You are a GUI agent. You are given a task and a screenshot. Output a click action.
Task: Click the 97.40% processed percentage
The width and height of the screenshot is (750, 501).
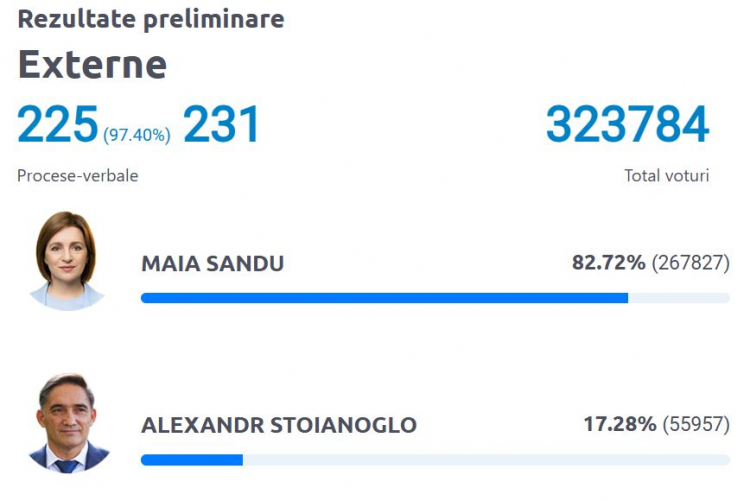[x=137, y=135]
